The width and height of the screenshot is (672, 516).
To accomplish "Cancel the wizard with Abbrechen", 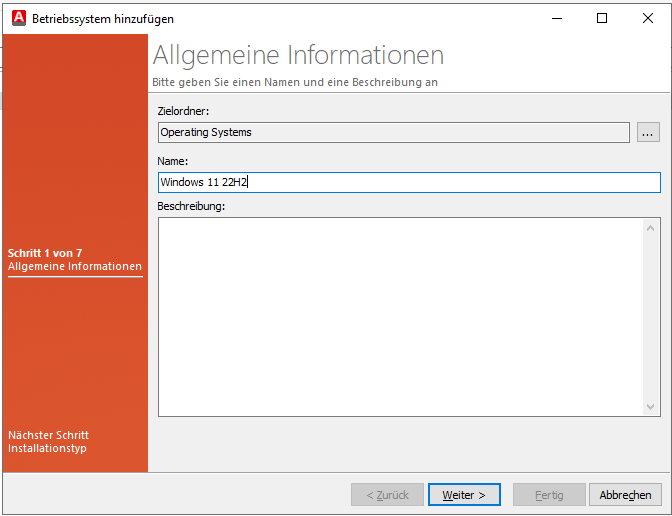I will (x=625, y=495).
